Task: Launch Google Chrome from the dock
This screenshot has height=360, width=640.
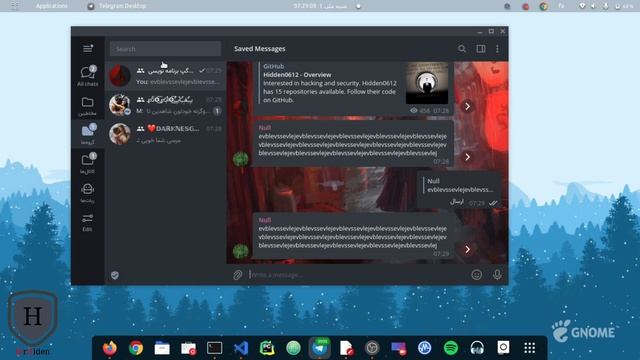Action: coord(136,348)
